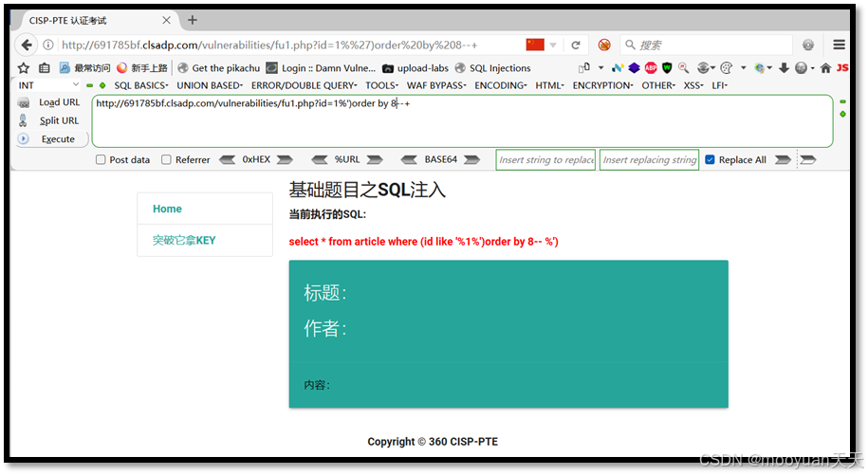The width and height of the screenshot is (868, 475).
Task: Click the red JS toggle icon
Action: click(x=842, y=68)
